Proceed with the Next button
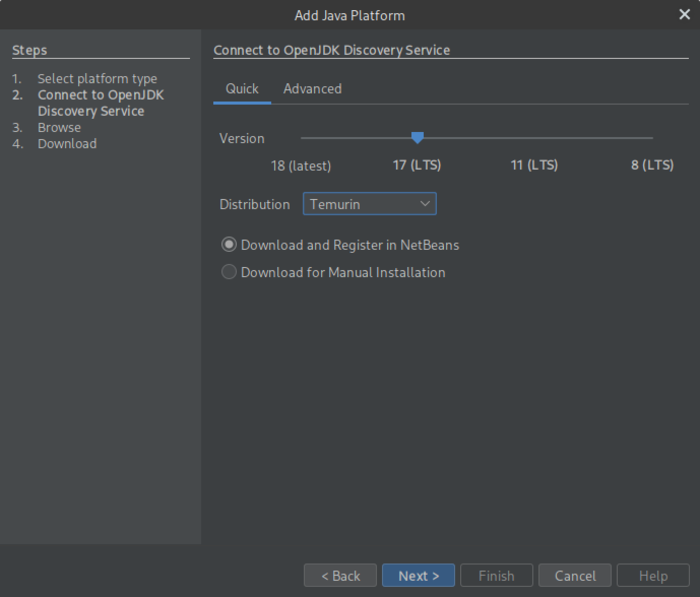 click(418, 576)
